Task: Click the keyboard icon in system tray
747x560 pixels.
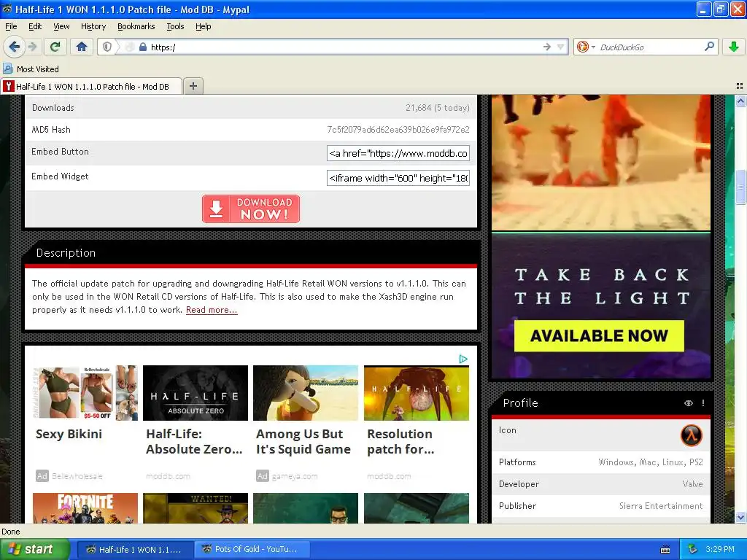Action: point(665,550)
